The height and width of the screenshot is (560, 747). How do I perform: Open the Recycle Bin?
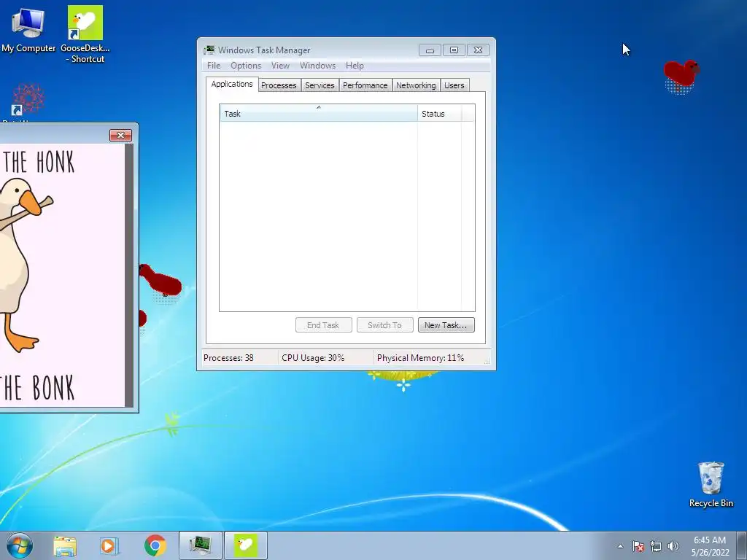tap(711, 484)
